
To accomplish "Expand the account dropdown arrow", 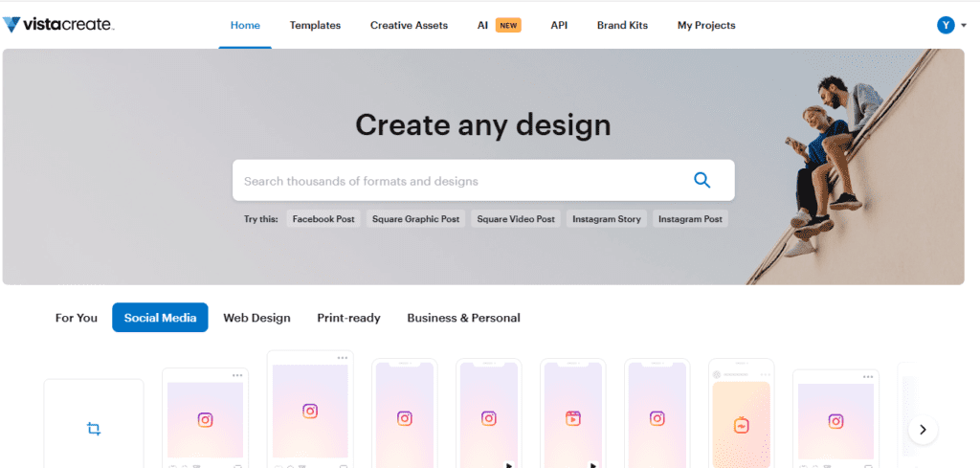I will 964,26.
